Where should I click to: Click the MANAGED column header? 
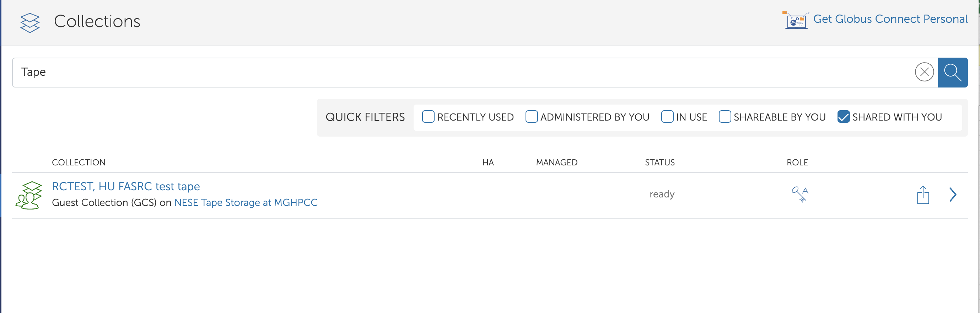(556, 163)
